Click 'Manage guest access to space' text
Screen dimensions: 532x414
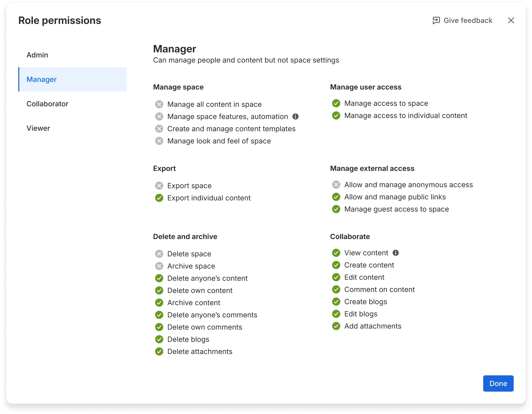tap(397, 209)
